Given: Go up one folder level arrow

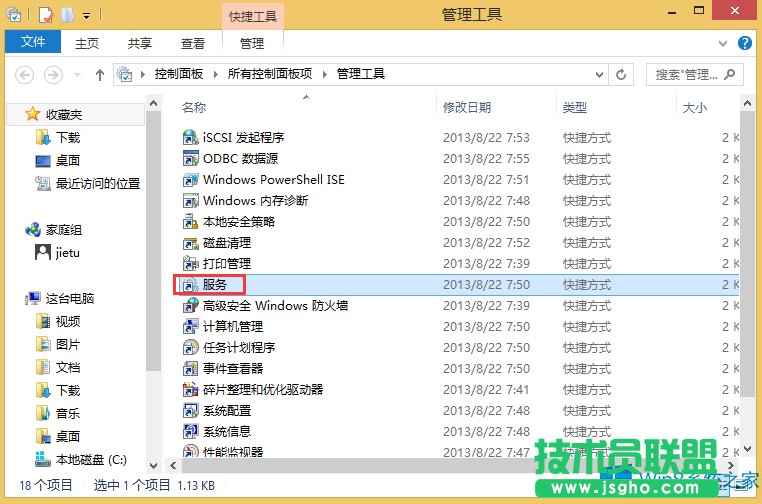Looking at the screenshot, I should [100, 74].
